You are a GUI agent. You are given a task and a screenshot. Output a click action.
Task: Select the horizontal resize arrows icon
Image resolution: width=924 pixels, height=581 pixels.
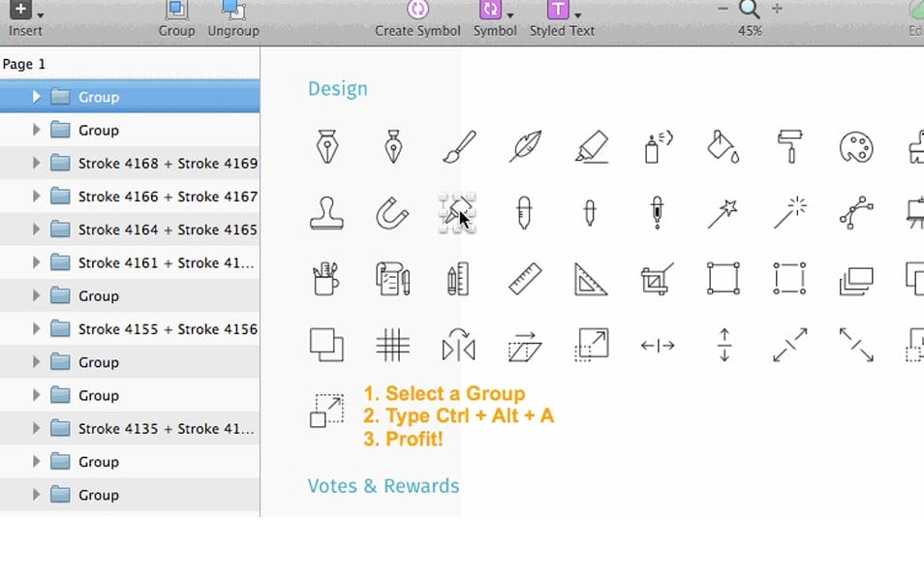tap(658, 346)
